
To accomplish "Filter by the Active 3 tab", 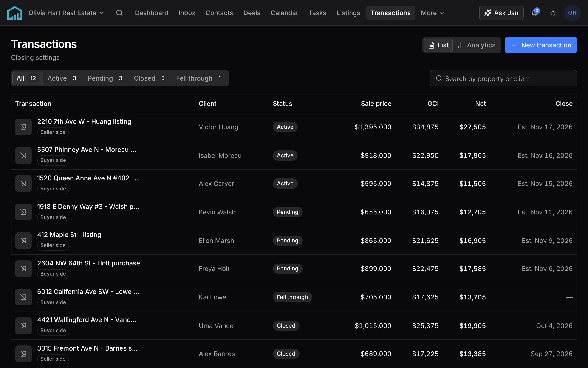I will [x=62, y=78].
